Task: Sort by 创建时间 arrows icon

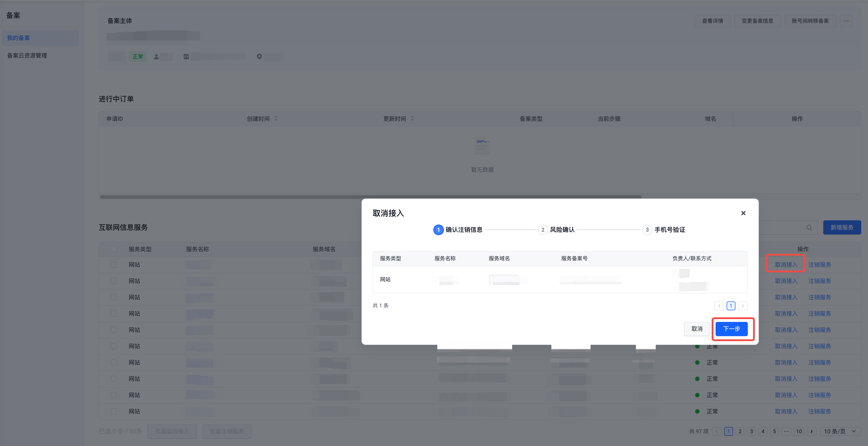Action: coord(276,119)
